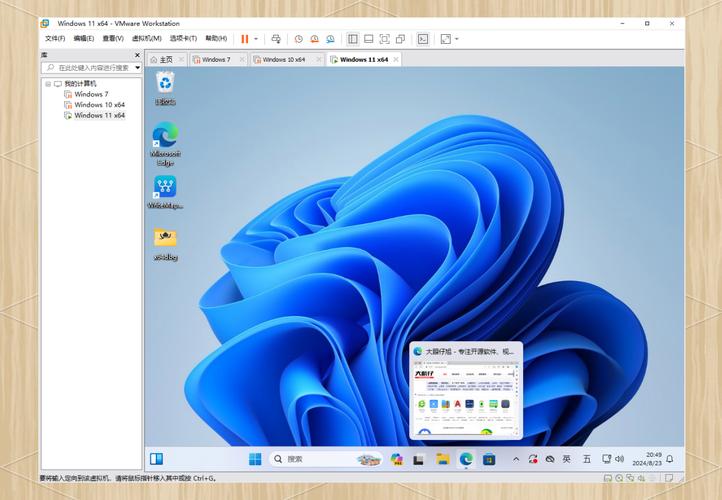The height and width of the screenshot is (500, 722).
Task: Open the console view toolbar icon
Action: 423,39
